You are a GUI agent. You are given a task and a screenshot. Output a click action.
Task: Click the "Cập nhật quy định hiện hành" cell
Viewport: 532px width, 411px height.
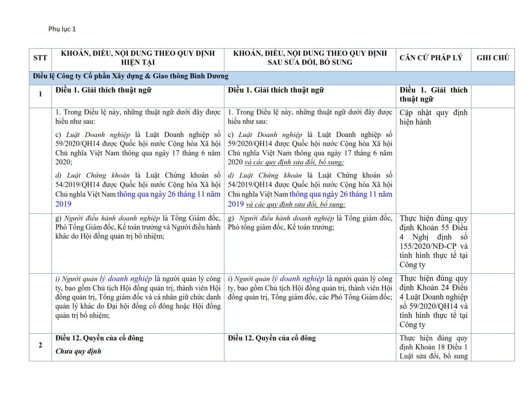coord(433,117)
